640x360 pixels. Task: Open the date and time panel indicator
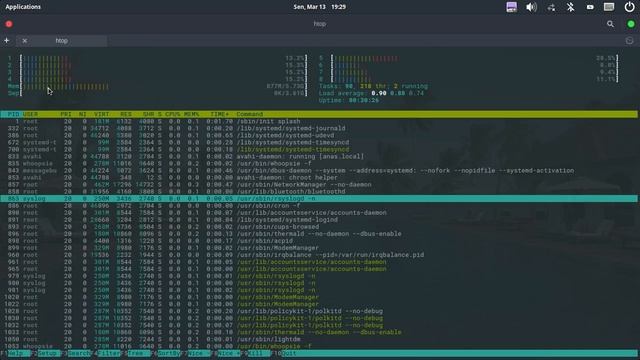(320, 7)
